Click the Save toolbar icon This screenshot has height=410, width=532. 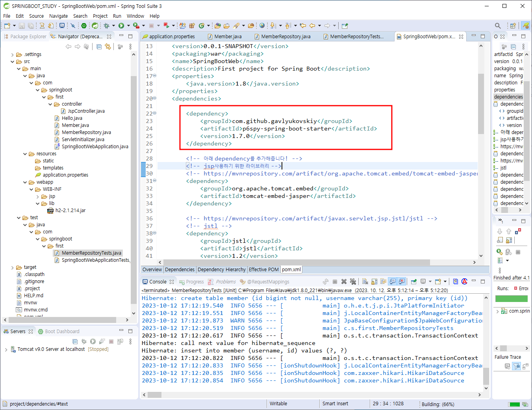(22, 26)
